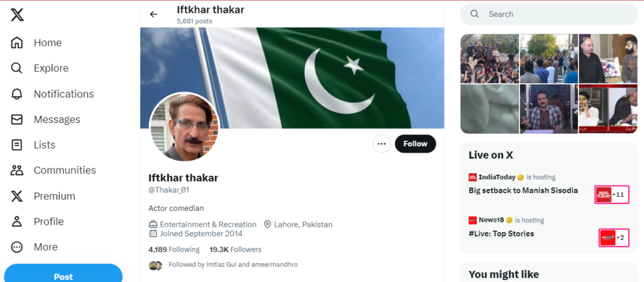
Task: Click the Search input field
Action: 548,14
